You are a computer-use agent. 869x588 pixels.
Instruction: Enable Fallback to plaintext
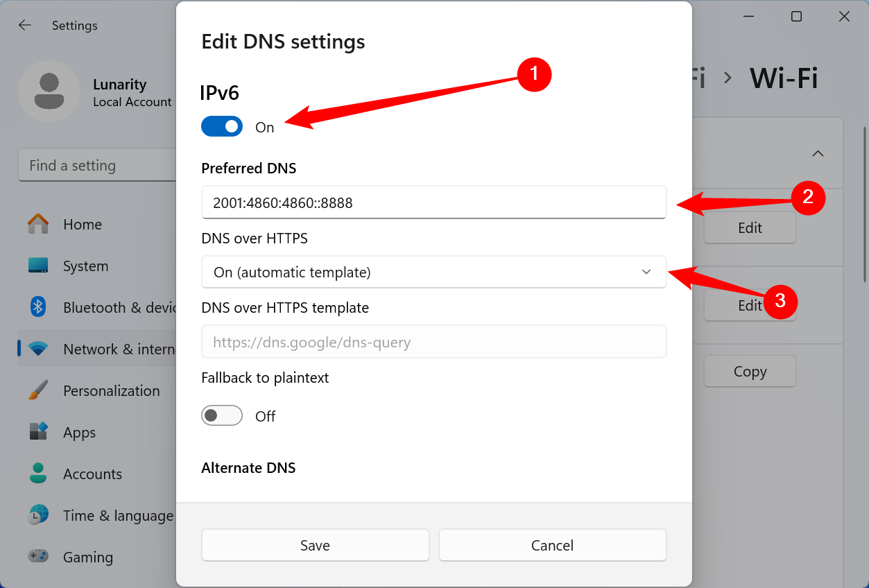pyautogui.click(x=222, y=415)
